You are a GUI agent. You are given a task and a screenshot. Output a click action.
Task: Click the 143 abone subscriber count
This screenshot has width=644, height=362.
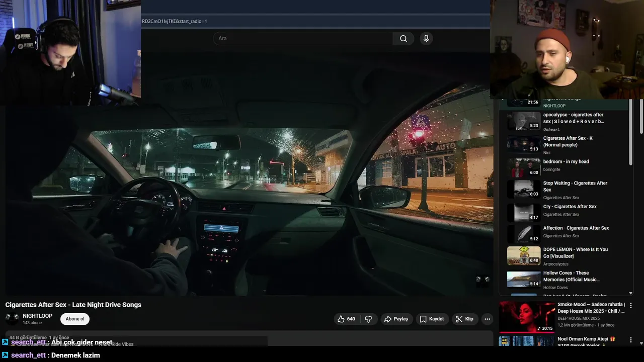click(x=32, y=323)
